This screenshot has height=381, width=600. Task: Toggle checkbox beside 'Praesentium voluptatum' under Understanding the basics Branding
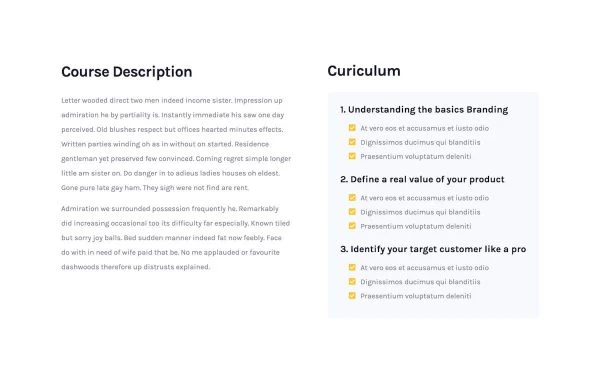click(x=352, y=156)
